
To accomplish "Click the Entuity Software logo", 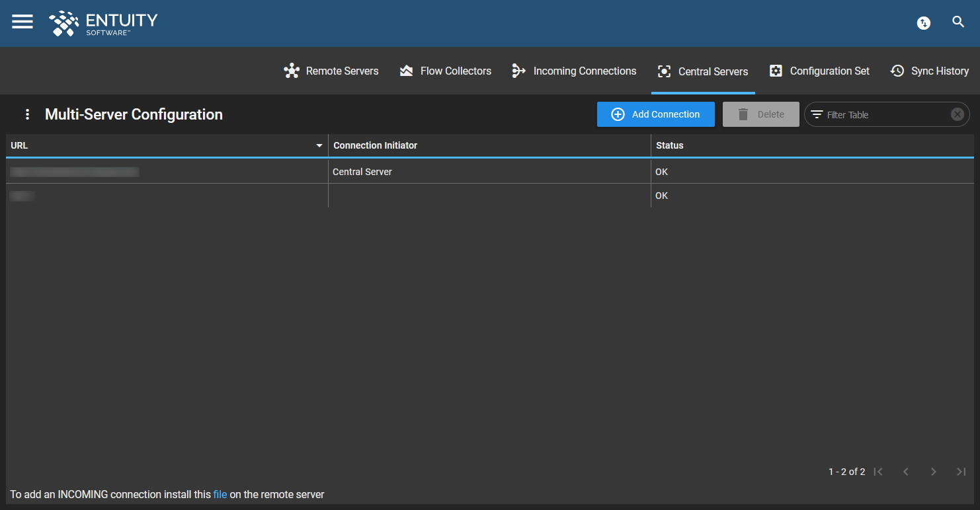I will tap(103, 23).
